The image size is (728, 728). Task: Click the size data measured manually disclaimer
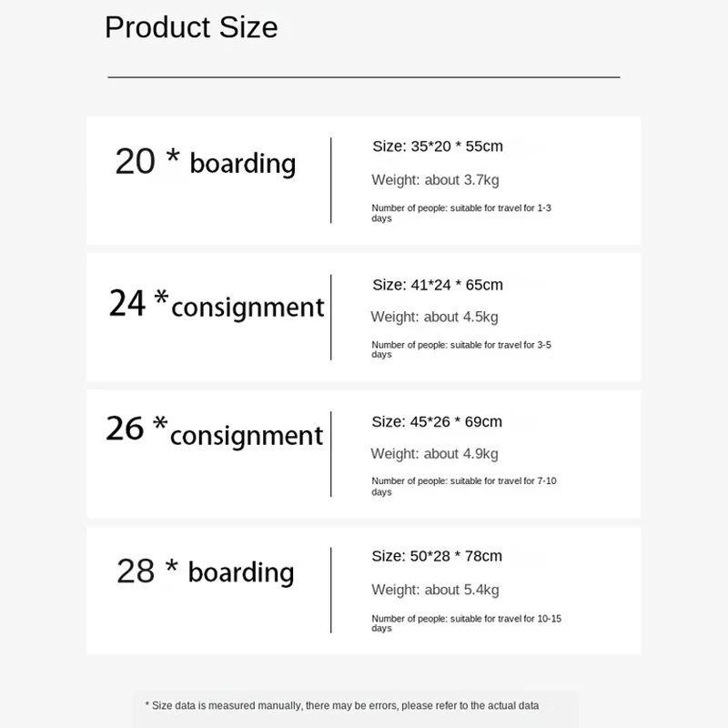342,706
